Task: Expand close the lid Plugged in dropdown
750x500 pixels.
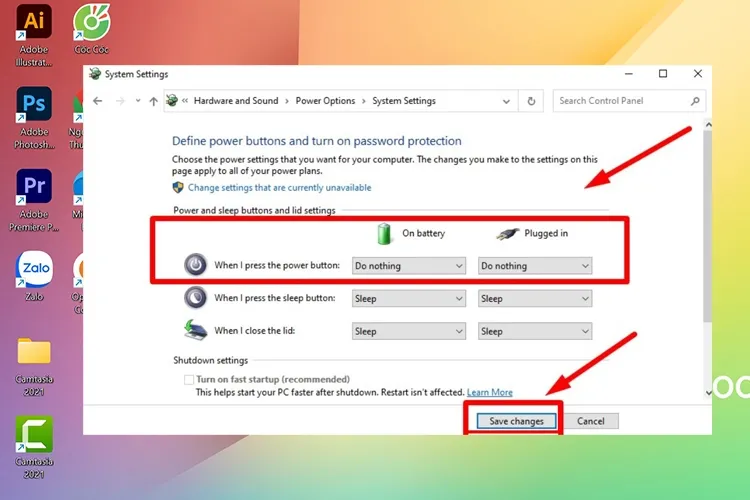Action: (535, 331)
